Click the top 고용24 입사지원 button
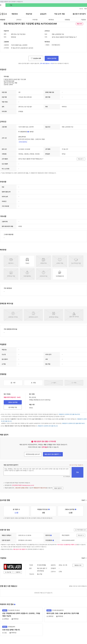 [x=51, y=58]
